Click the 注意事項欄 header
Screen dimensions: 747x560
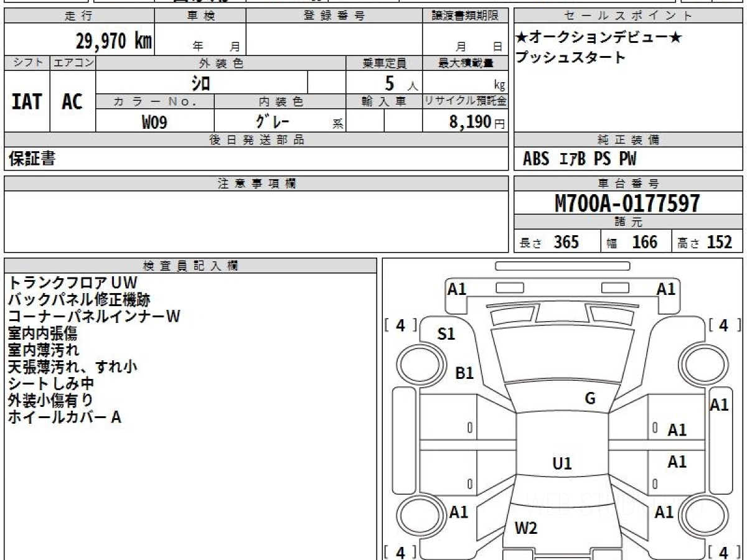256,184
